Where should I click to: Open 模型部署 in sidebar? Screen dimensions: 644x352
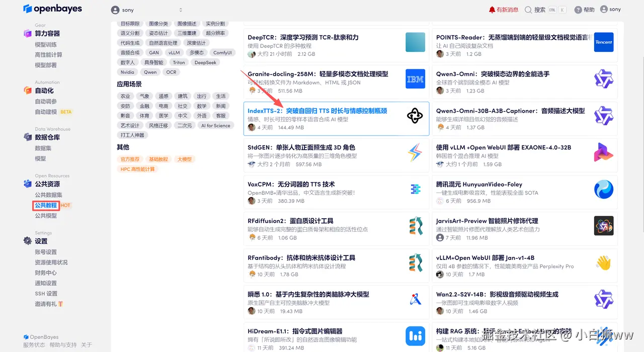46,65
